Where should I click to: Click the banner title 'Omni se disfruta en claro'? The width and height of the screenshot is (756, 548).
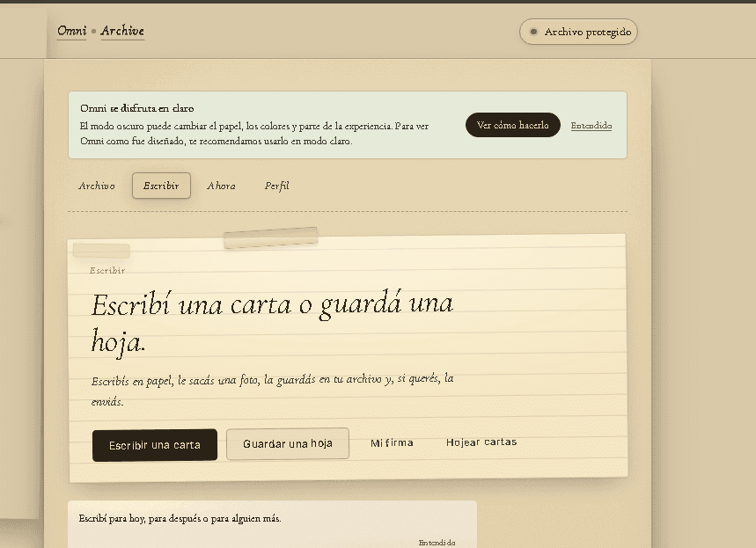coord(137,108)
